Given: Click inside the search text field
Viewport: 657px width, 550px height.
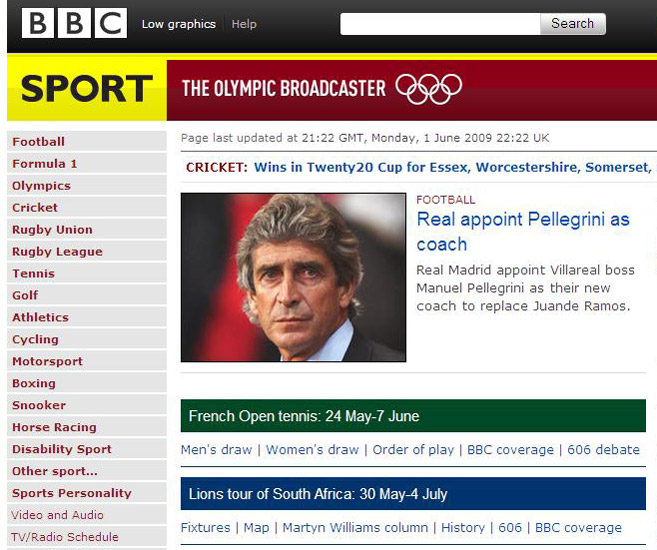Looking at the screenshot, I should click(440, 24).
